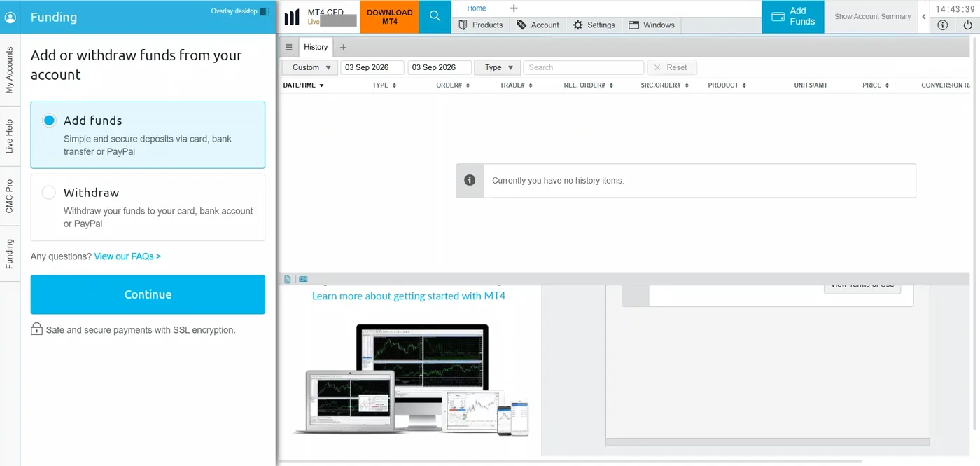Open the Products menu
Viewport: 980px width, 466px height.
coord(481,25)
